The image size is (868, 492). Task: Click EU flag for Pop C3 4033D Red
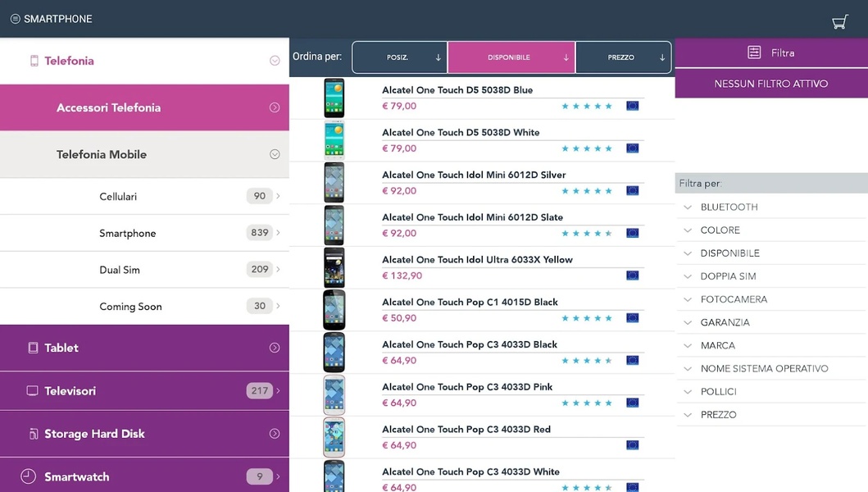click(x=632, y=445)
